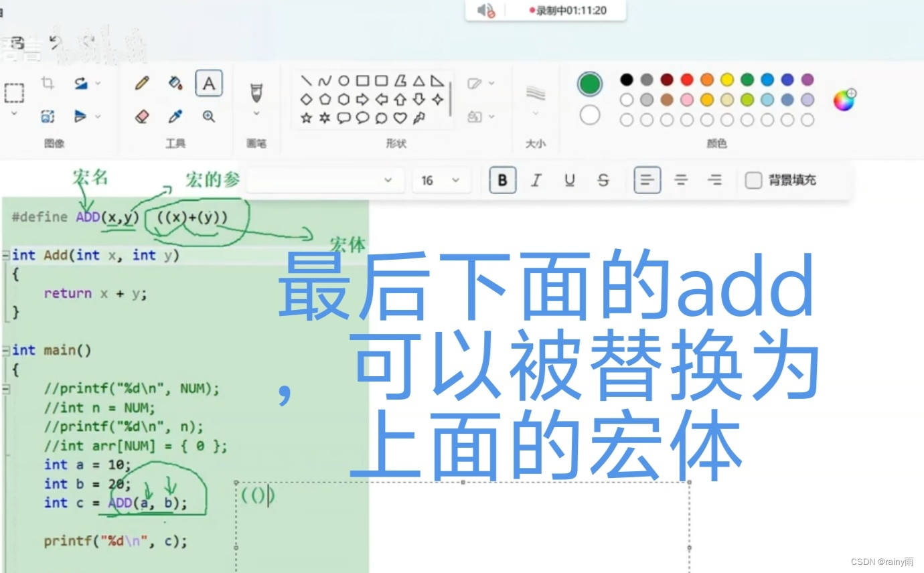Select the Magnifier zoom tool
The height and width of the screenshot is (573, 924).
[209, 116]
